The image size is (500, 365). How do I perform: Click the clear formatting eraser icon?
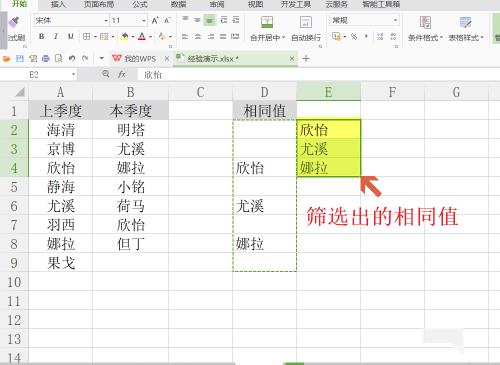[x=162, y=36]
